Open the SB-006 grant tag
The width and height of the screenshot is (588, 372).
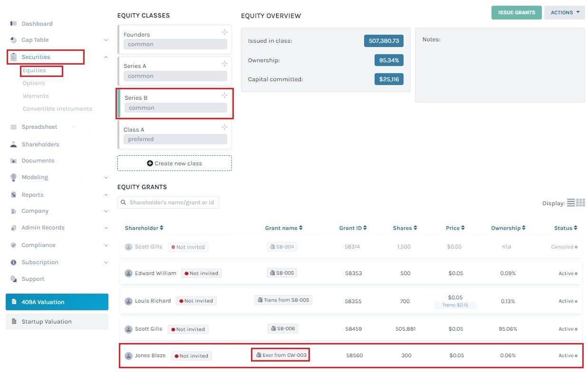(x=282, y=329)
